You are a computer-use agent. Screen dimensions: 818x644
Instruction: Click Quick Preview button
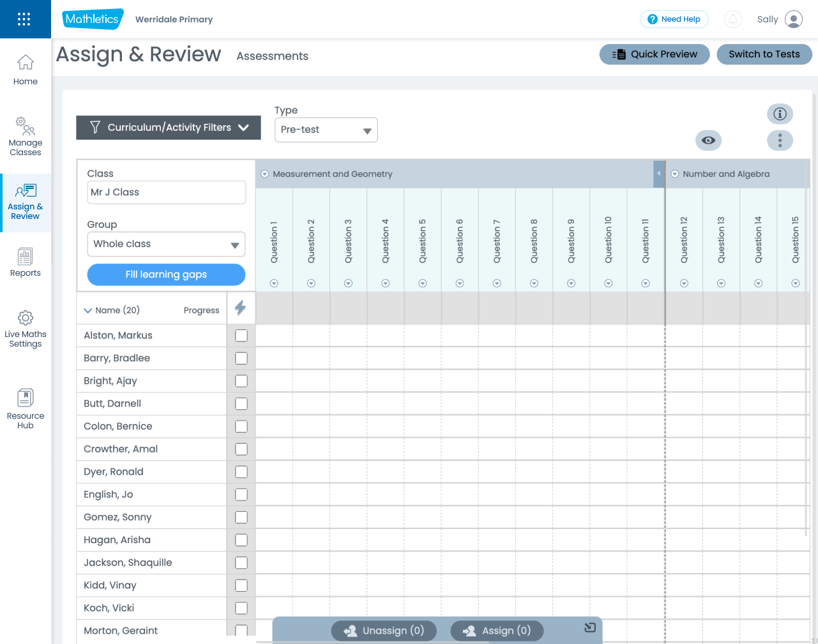655,54
